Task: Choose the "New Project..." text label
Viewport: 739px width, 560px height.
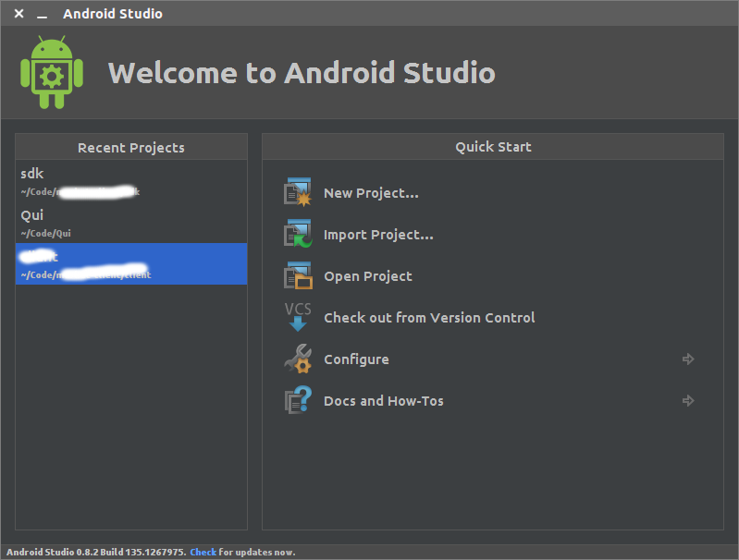Action: (x=371, y=193)
